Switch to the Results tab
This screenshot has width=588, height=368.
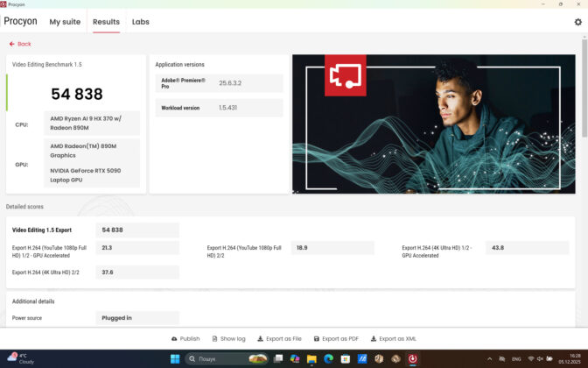coord(106,22)
